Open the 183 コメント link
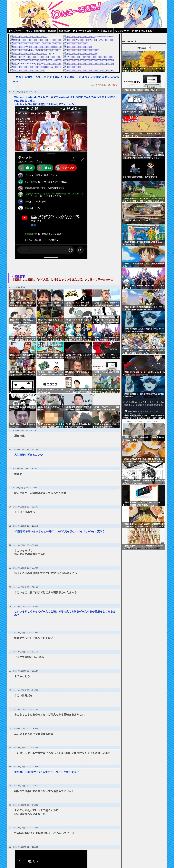174x868 pixels. (x=114, y=85)
